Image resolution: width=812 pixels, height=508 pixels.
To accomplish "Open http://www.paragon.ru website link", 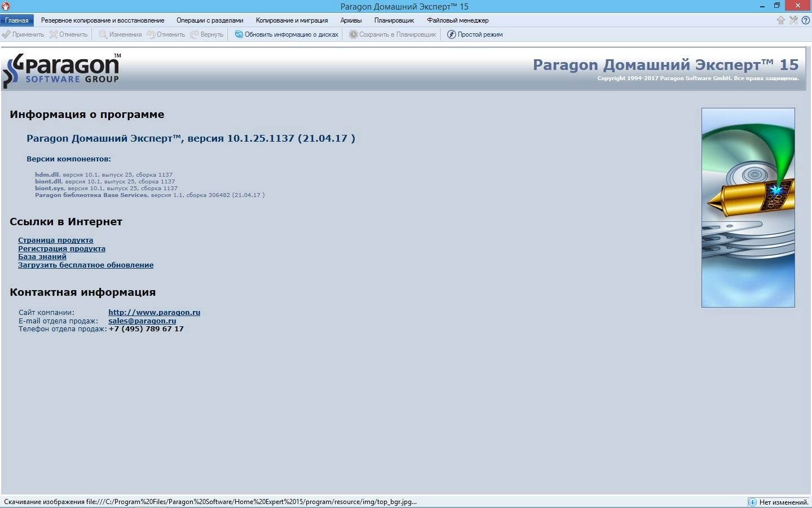I will (154, 312).
